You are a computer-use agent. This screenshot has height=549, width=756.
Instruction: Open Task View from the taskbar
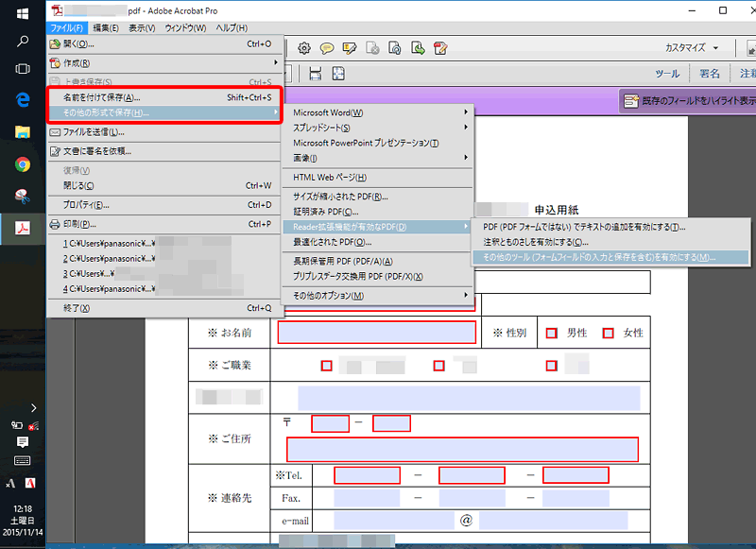[x=22, y=69]
